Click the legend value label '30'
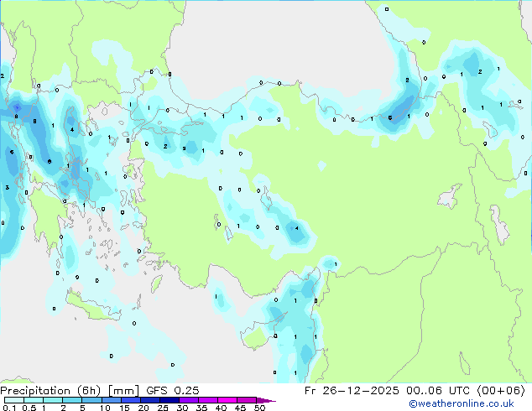532x411 pixels. 182,408
